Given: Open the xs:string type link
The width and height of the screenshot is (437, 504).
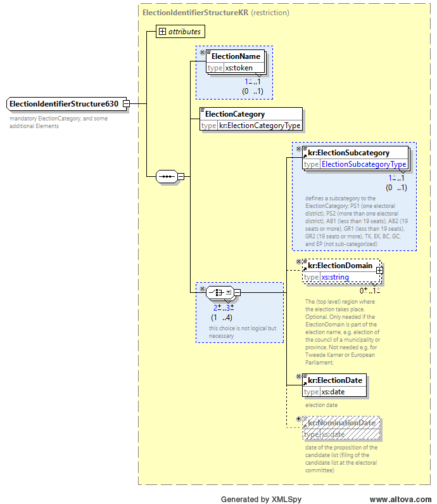Looking at the screenshot, I should pyautogui.click(x=335, y=277).
